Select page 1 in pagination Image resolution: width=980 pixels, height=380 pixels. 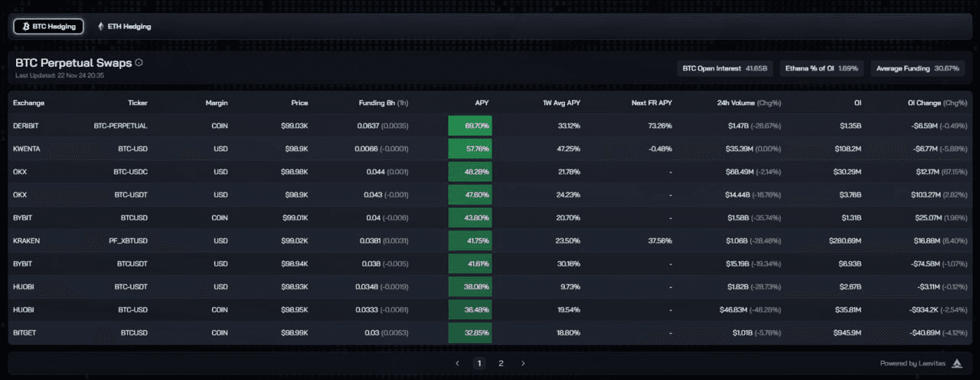click(x=479, y=363)
